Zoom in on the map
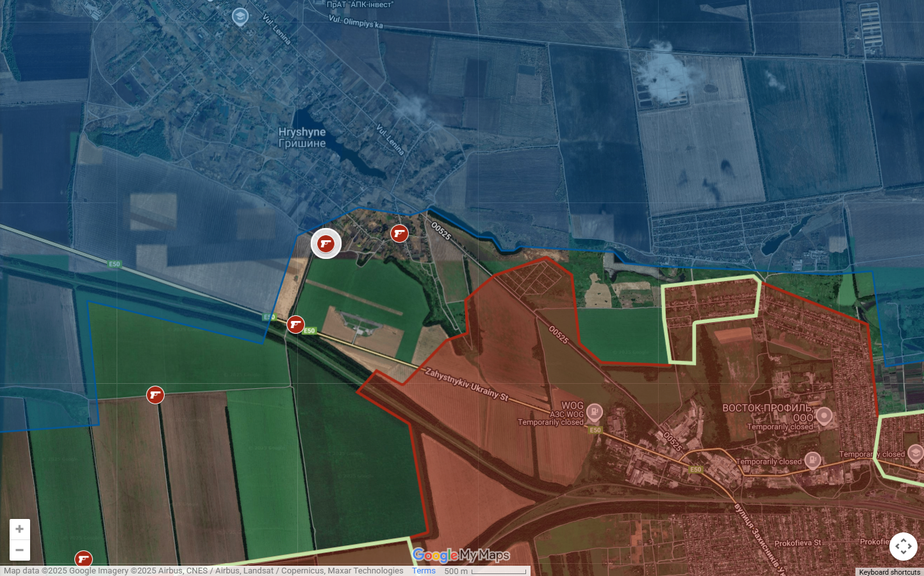This screenshot has width=924, height=576. [x=20, y=529]
